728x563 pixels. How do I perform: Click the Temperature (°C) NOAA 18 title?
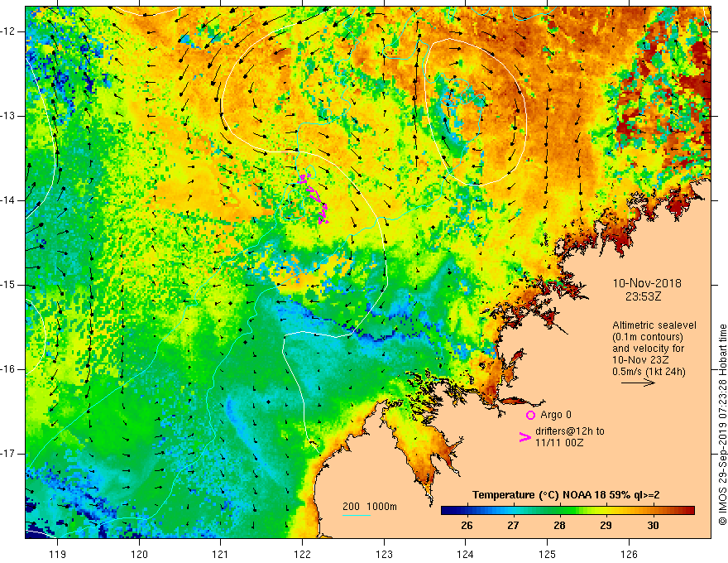click(x=566, y=495)
